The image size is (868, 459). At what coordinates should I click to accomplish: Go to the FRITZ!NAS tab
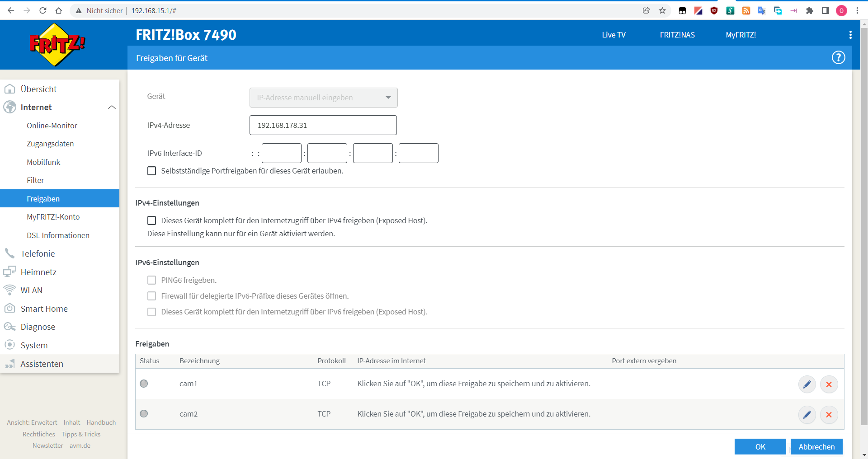point(677,35)
